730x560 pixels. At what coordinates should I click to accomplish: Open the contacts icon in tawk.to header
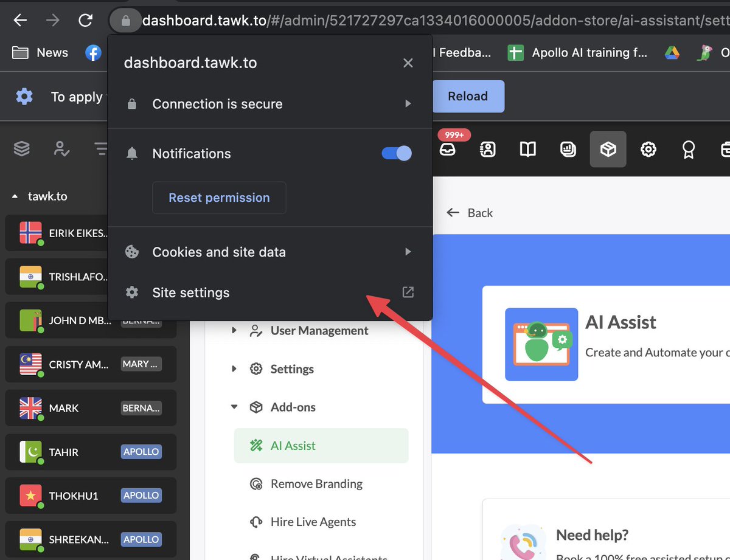(x=487, y=149)
